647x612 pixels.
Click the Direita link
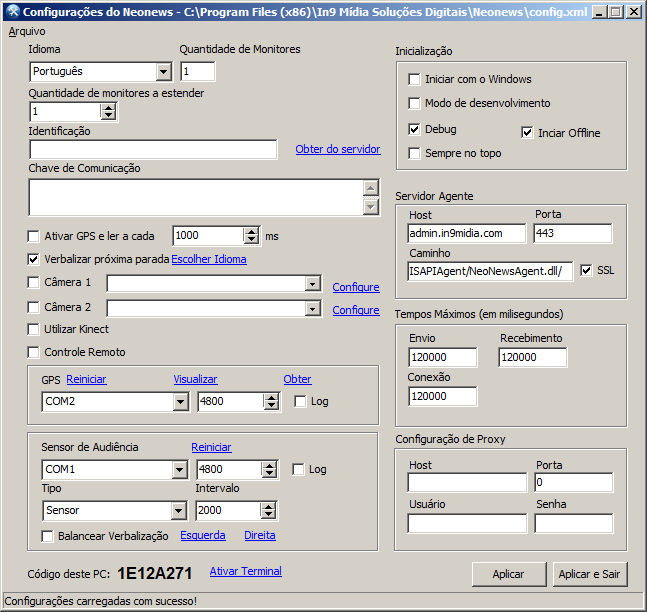coord(260,535)
